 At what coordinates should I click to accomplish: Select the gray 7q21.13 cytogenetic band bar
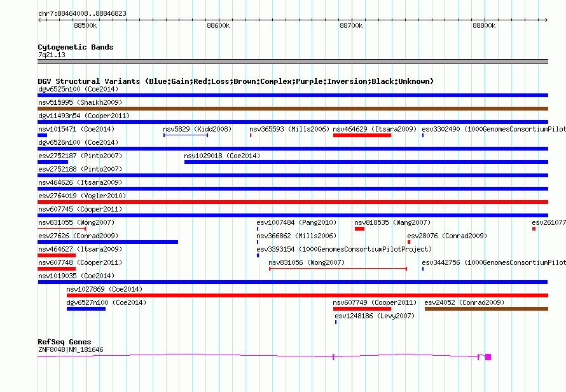click(293, 62)
